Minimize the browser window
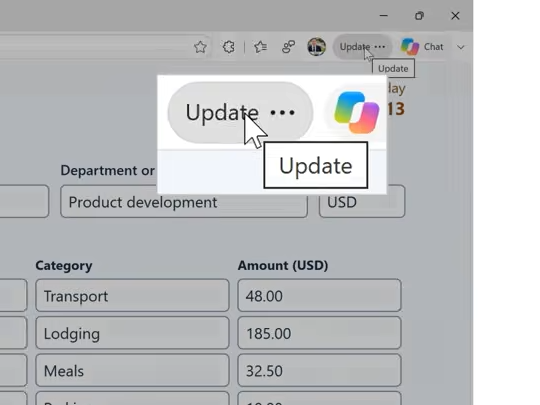 384,15
